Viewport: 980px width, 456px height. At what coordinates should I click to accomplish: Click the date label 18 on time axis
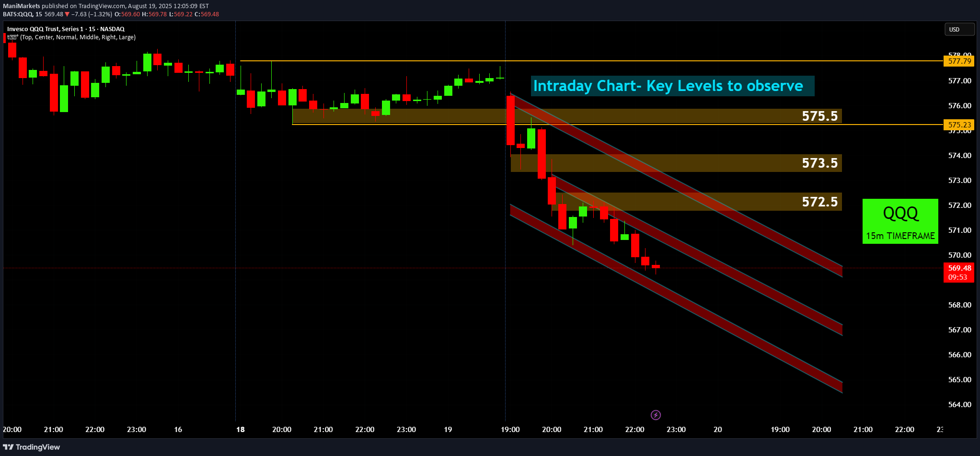[241, 430]
